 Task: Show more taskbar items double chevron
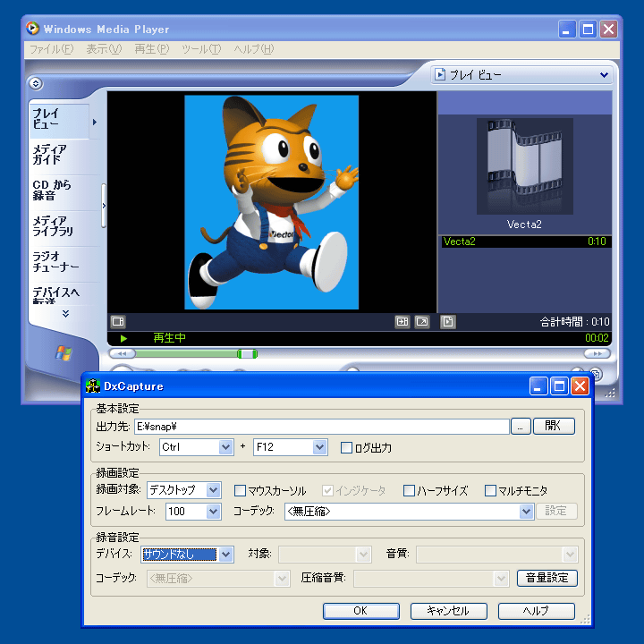pos(65,313)
